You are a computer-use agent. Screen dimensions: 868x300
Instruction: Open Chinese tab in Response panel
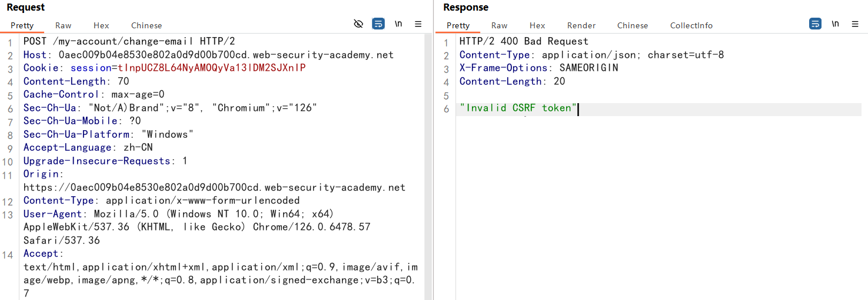(x=633, y=25)
